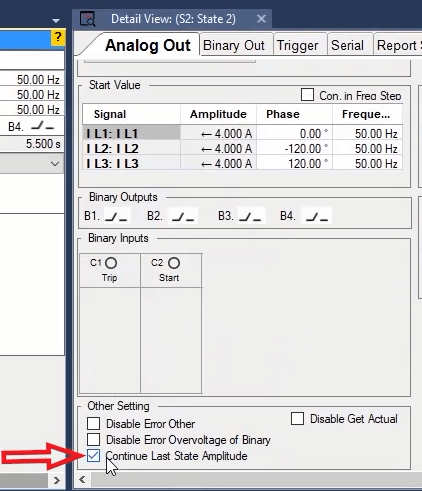422x491 pixels.
Task: Uncheck Continue Last State Amplitude
Action: [x=93, y=456]
